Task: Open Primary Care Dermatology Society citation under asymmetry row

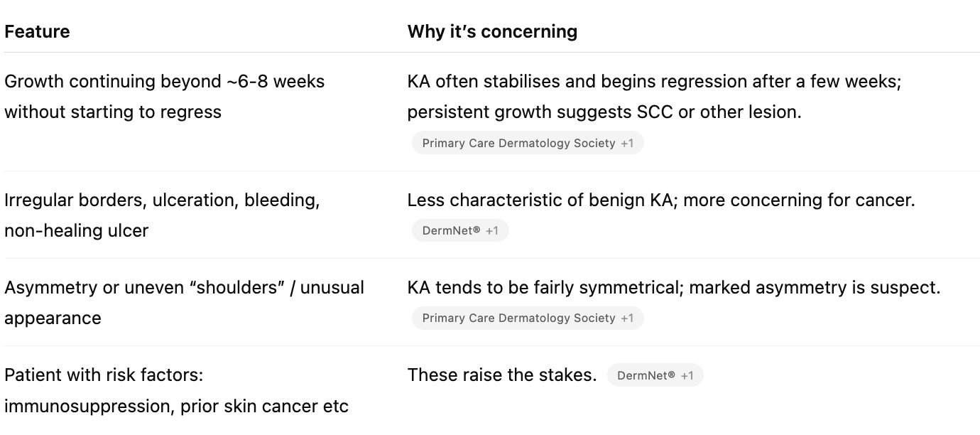Action: 519,318
